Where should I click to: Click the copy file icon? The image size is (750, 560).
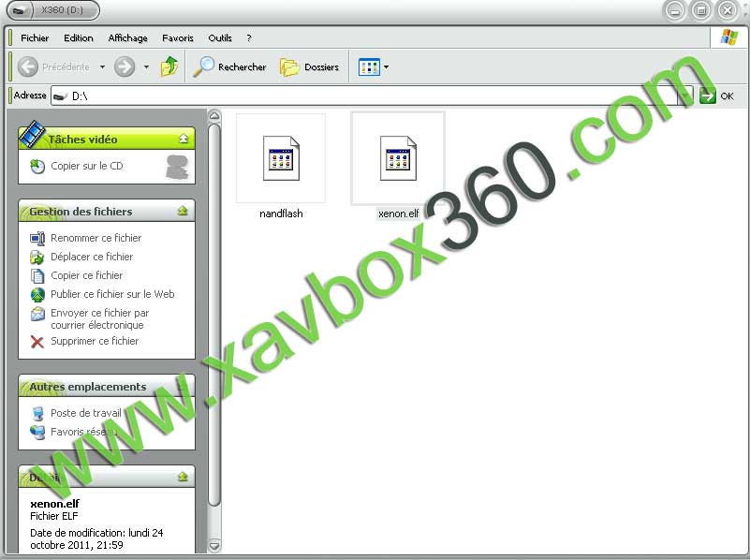tap(37, 276)
